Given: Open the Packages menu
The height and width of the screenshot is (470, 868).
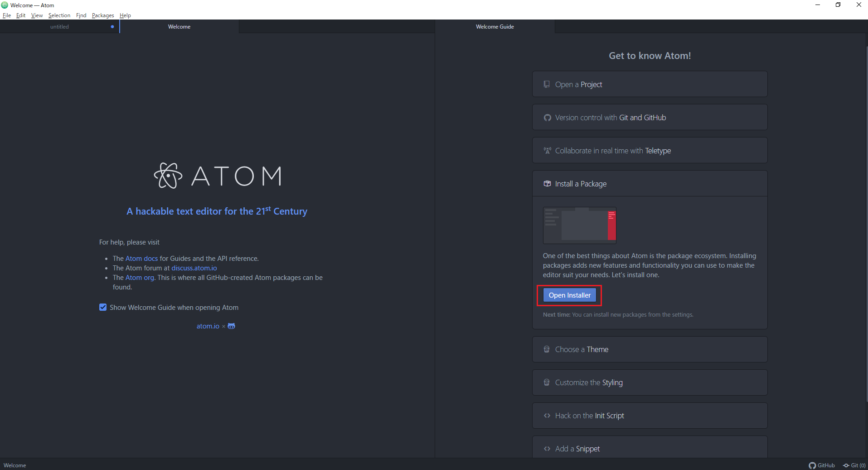Looking at the screenshot, I should click(x=102, y=15).
